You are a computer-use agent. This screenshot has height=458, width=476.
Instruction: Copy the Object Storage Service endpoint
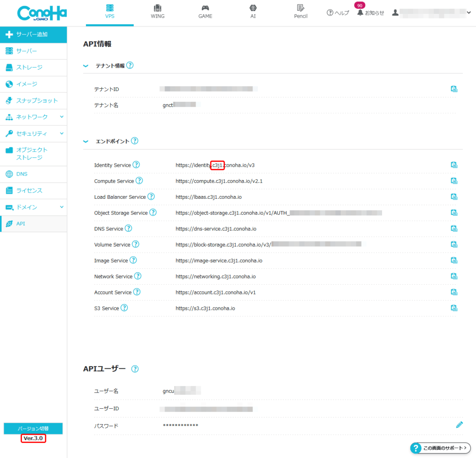tap(454, 212)
